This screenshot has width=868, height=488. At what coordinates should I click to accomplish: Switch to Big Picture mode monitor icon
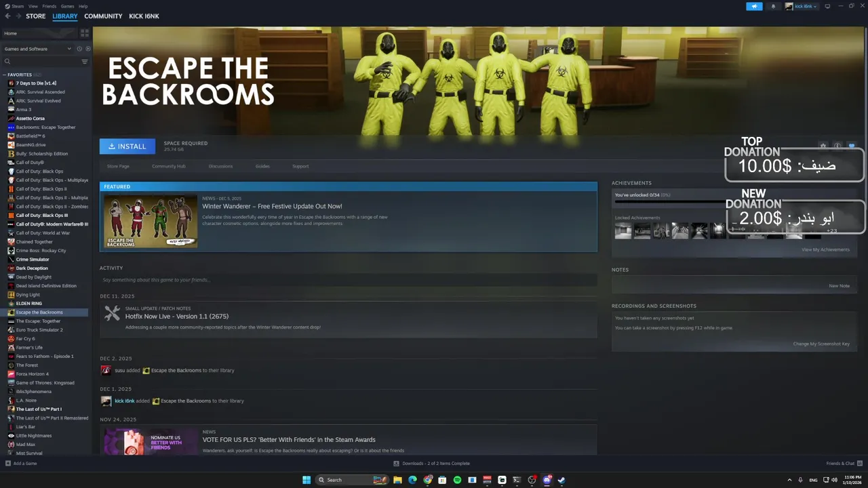[x=827, y=6]
